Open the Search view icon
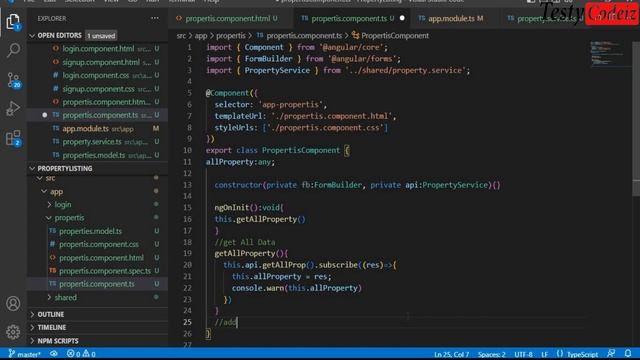640x360 pixels. click(13, 50)
